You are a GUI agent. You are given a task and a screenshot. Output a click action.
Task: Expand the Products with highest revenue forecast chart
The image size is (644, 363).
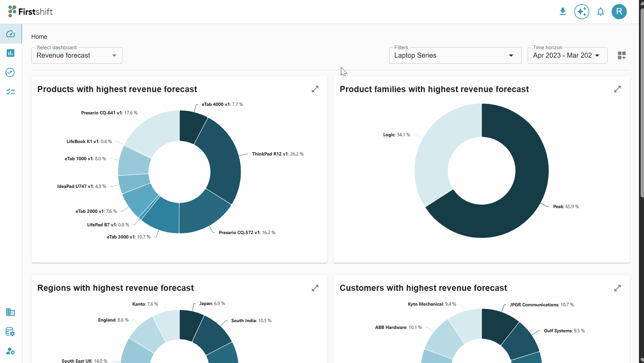point(315,89)
